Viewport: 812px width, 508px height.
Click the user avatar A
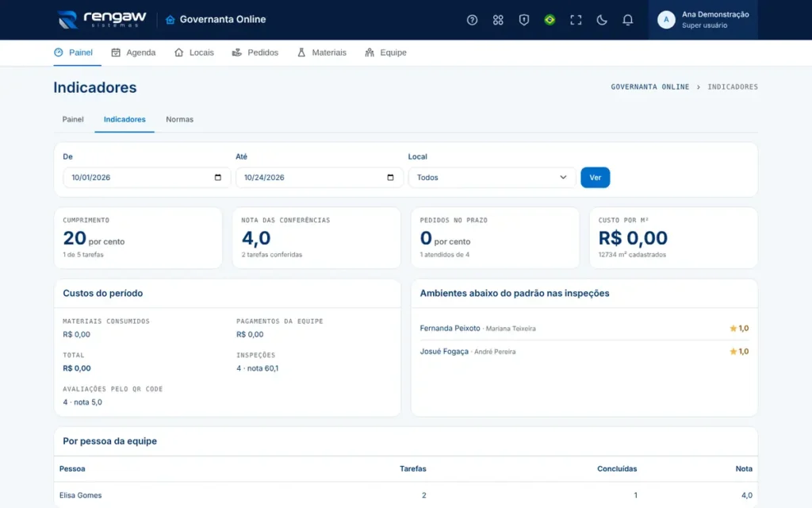666,20
